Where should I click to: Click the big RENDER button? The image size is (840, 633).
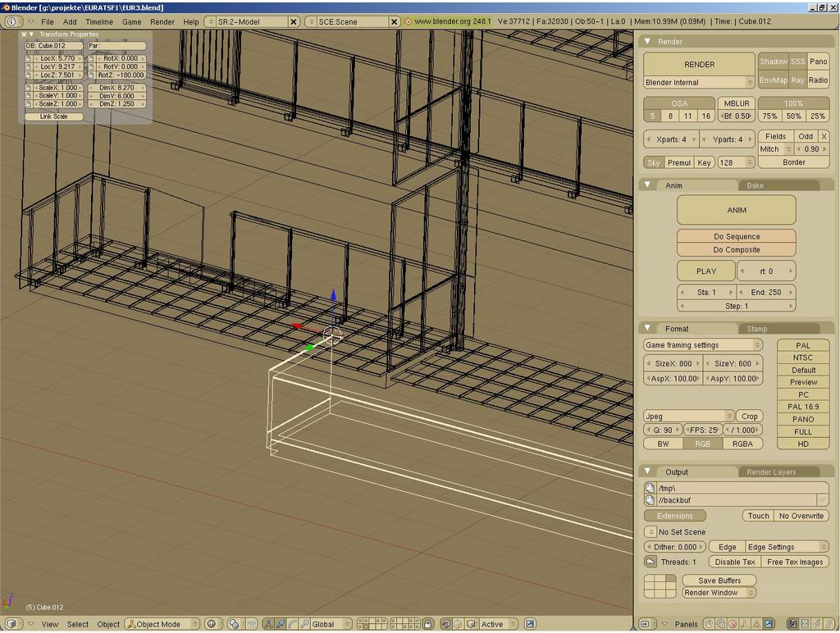699,64
